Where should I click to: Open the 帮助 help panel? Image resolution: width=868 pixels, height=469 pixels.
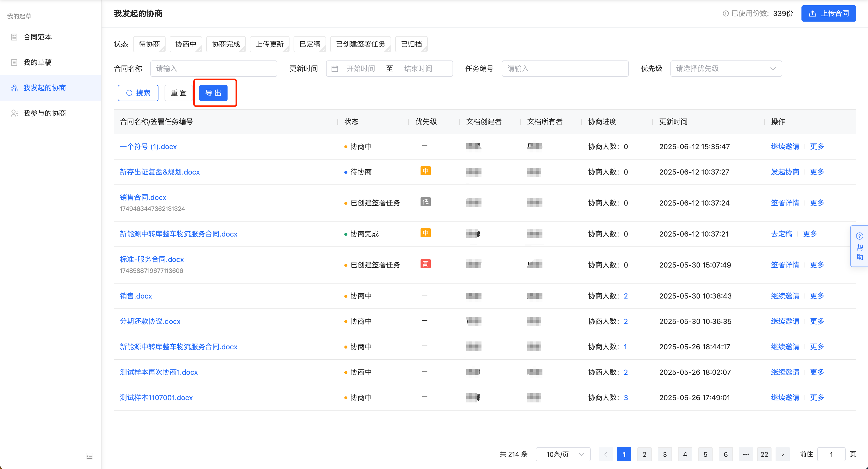[x=859, y=246]
